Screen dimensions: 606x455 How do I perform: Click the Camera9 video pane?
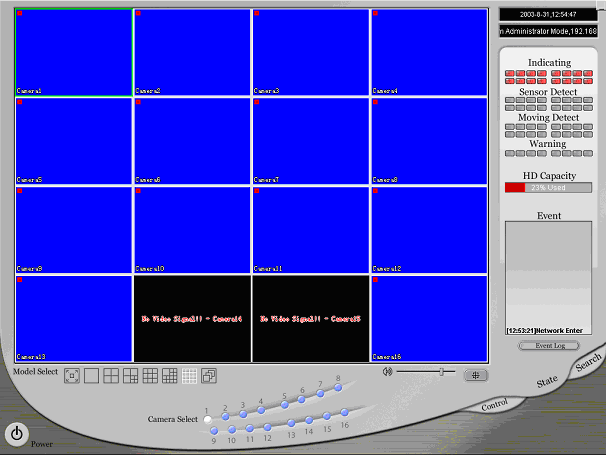click(x=74, y=230)
